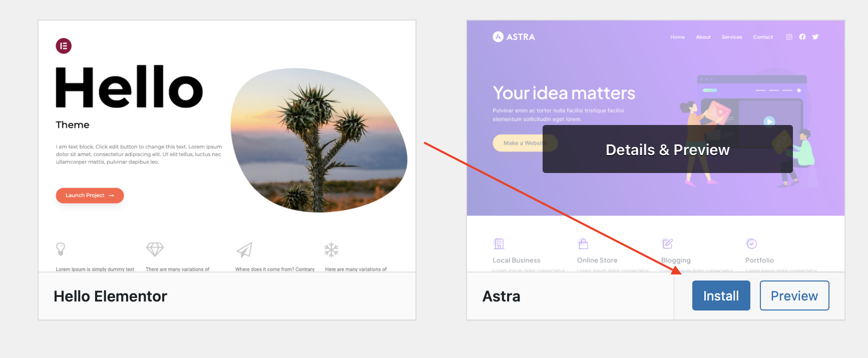Open the Facebook icon in Astra header

coord(802,37)
